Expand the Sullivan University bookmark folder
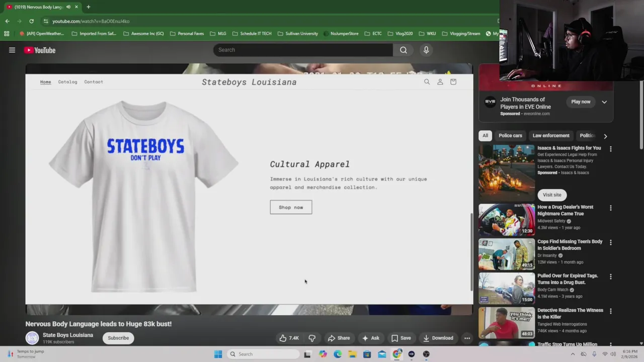The height and width of the screenshot is (362, 644). click(x=297, y=34)
